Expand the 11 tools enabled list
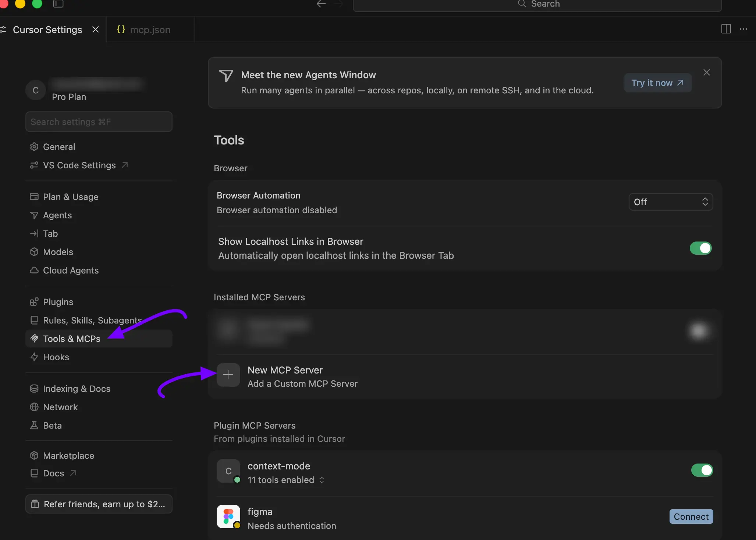 (286, 480)
